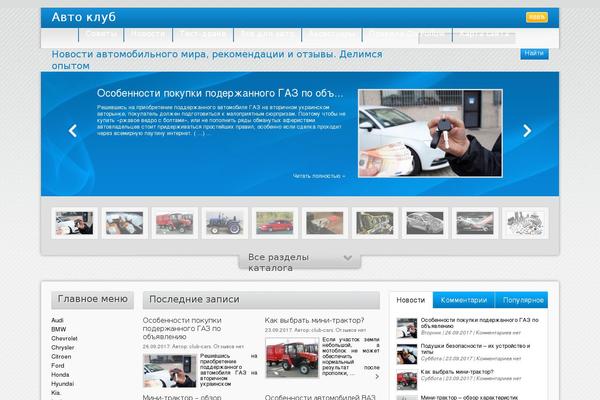The width and height of the screenshot is (600, 400).
Task: Open 'BMW' in the main menu
Action: (x=59, y=329)
